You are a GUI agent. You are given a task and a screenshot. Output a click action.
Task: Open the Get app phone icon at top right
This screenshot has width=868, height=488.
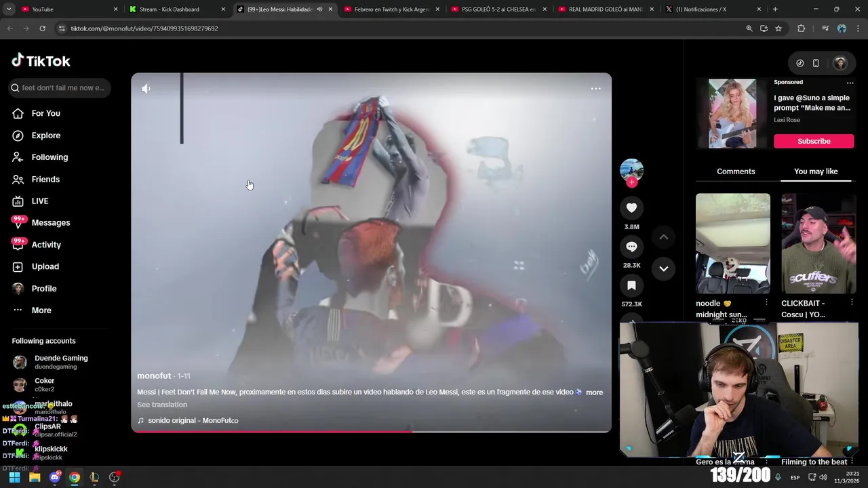pos(816,63)
